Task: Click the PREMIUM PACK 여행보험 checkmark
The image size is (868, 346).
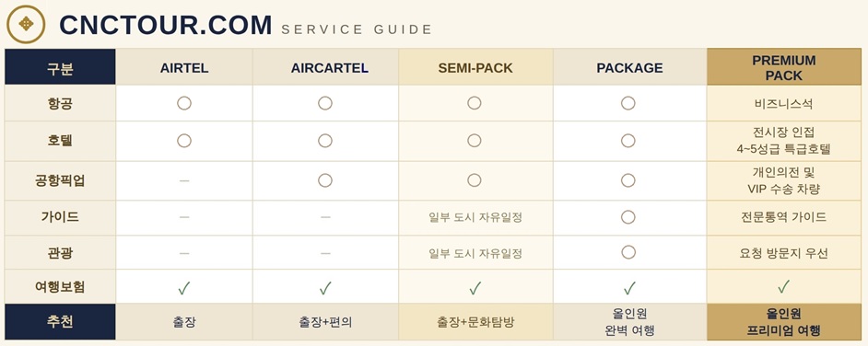Action: tap(783, 286)
